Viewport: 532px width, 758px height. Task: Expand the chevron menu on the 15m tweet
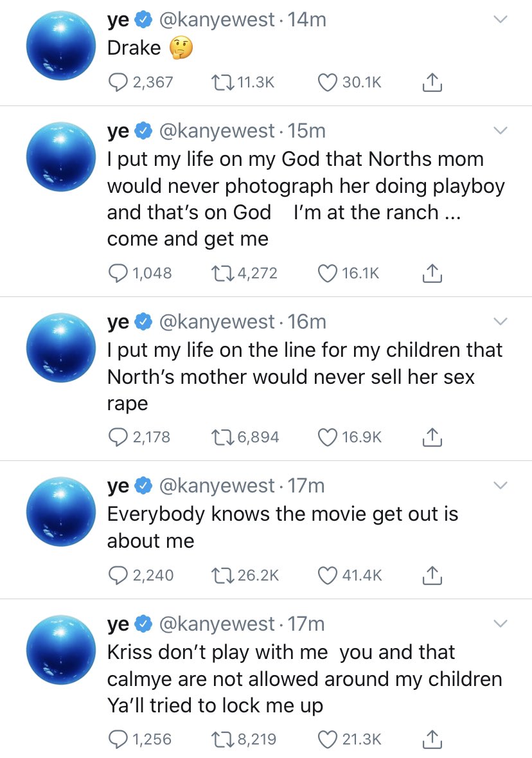[501, 131]
